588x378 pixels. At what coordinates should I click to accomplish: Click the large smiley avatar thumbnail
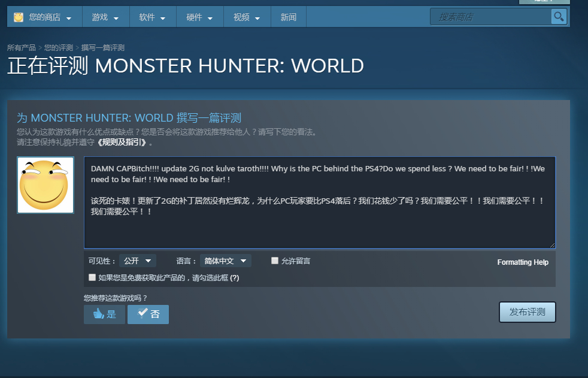coord(46,185)
